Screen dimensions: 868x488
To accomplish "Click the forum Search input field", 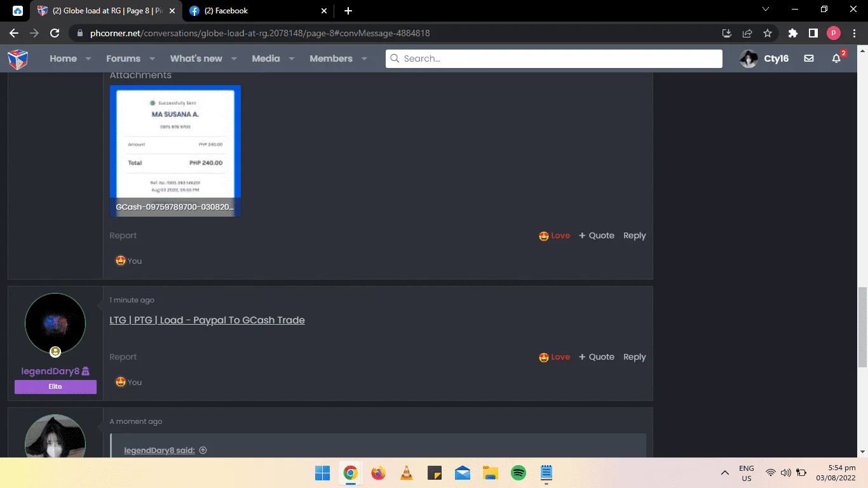I will (554, 58).
